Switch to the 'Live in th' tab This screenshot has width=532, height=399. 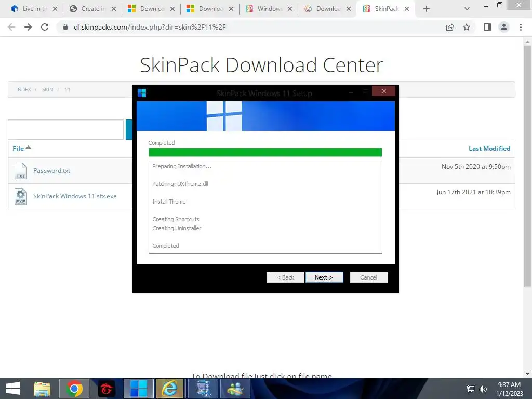pyautogui.click(x=30, y=9)
